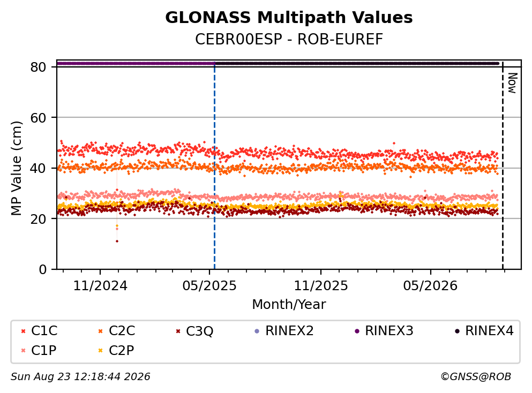This screenshot has height=393, width=532.
Task: Click the subtitle CEBR00ESP - ROB-EUREF
Action: pyautogui.click(x=289, y=39)
